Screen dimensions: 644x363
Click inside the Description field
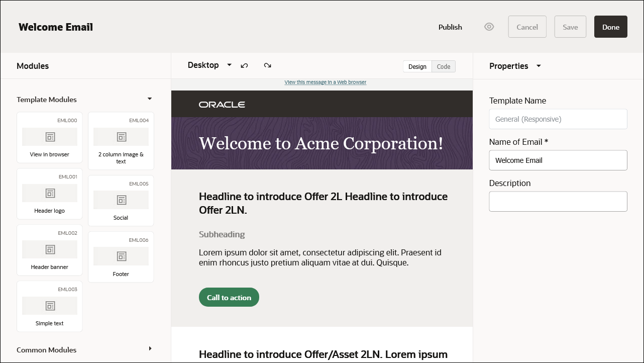558,201
